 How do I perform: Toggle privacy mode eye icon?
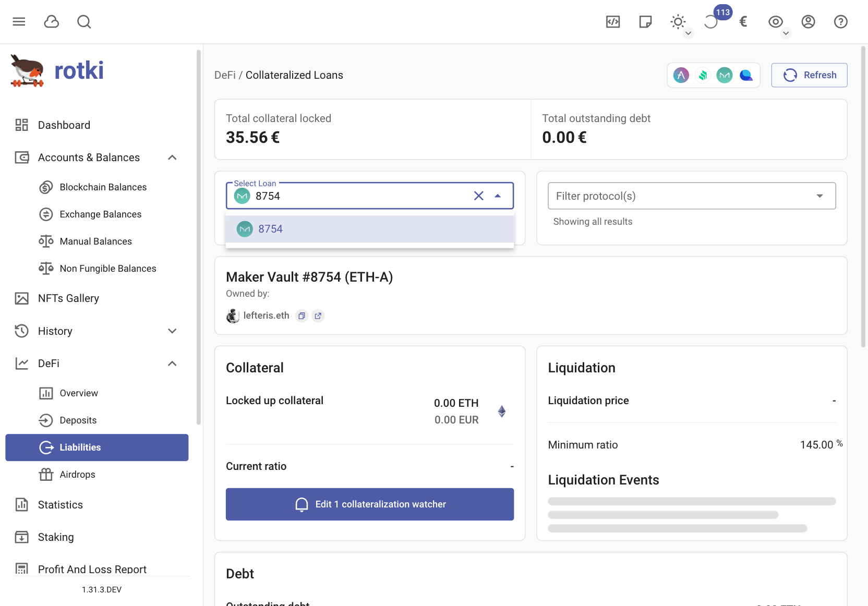[x=776, y=21]
